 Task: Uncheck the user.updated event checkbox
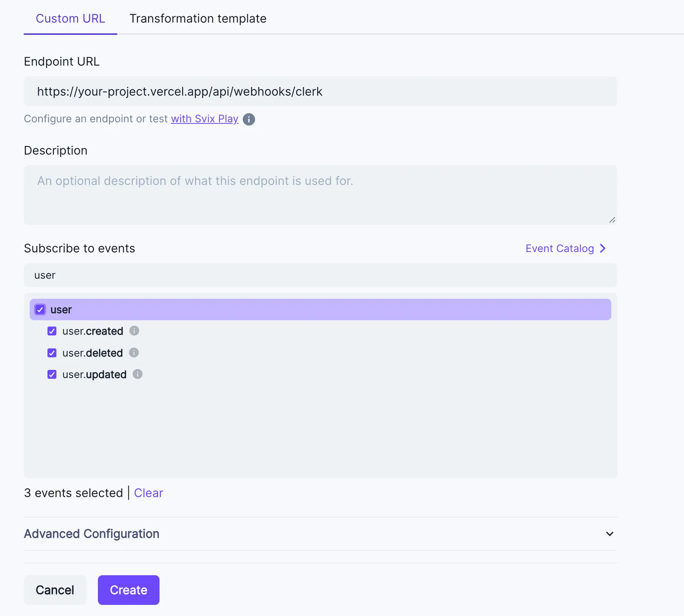point(52,374)
